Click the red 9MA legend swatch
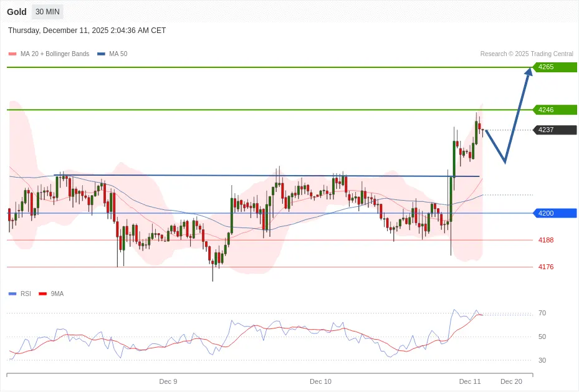The height and width of the screenshot is (392, 579). tap(43, 294)
